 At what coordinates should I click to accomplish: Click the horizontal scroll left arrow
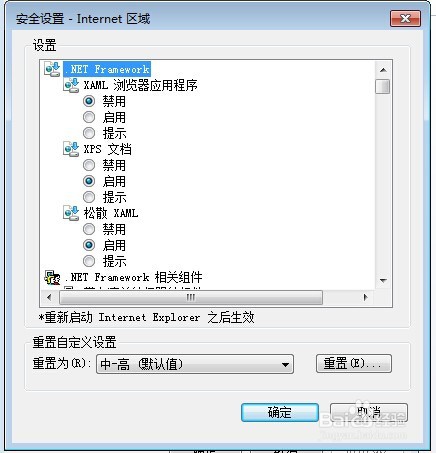point(49,297)
